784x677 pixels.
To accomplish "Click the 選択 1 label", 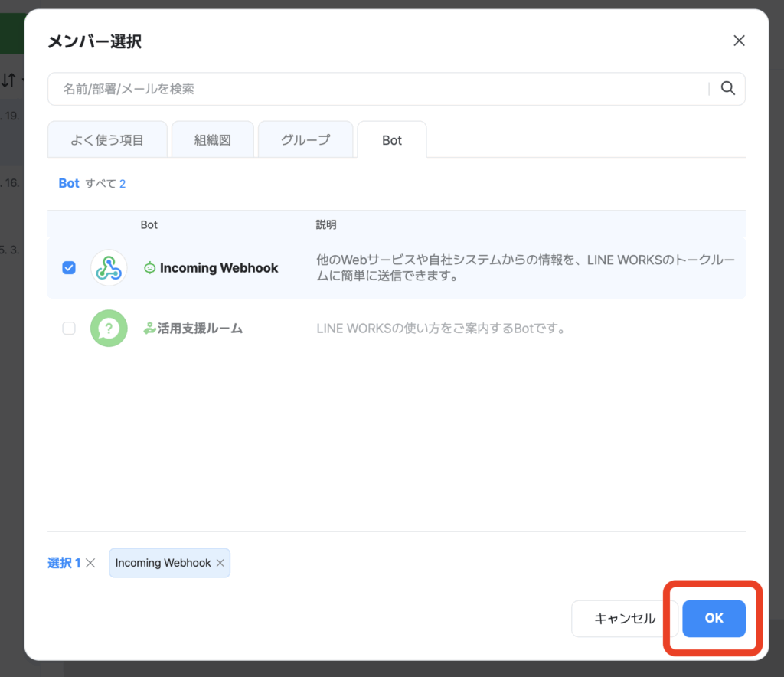I will pyautogui.click(x=64, y=563).
